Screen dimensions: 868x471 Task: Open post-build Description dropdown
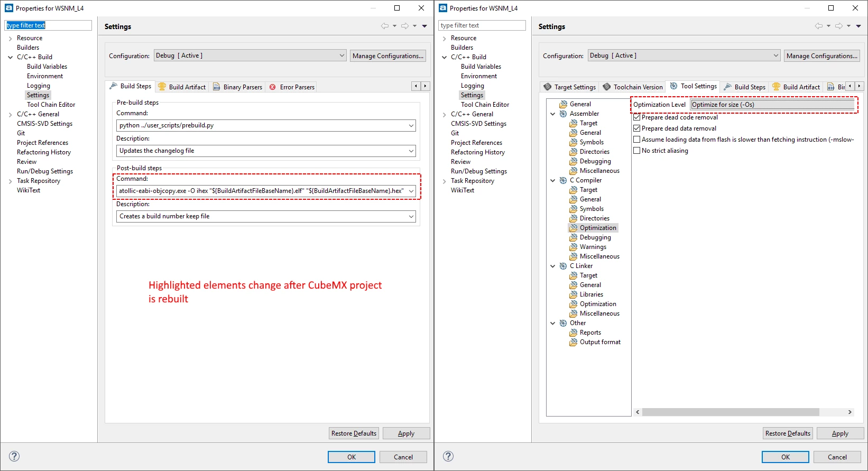411,216
